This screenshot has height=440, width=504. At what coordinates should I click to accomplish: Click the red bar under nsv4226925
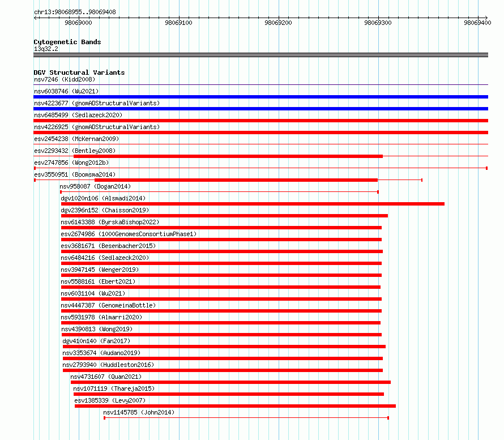[x=260, y=133]
